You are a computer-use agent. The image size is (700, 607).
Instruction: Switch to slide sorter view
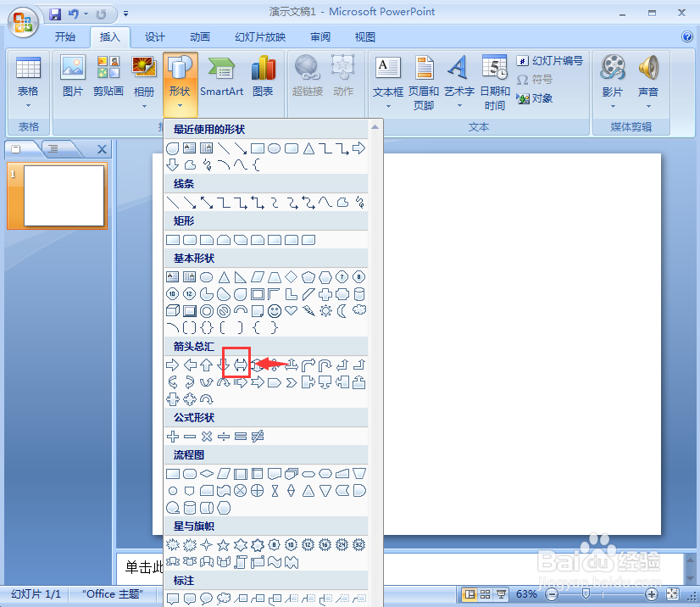[x=485, y=594]
